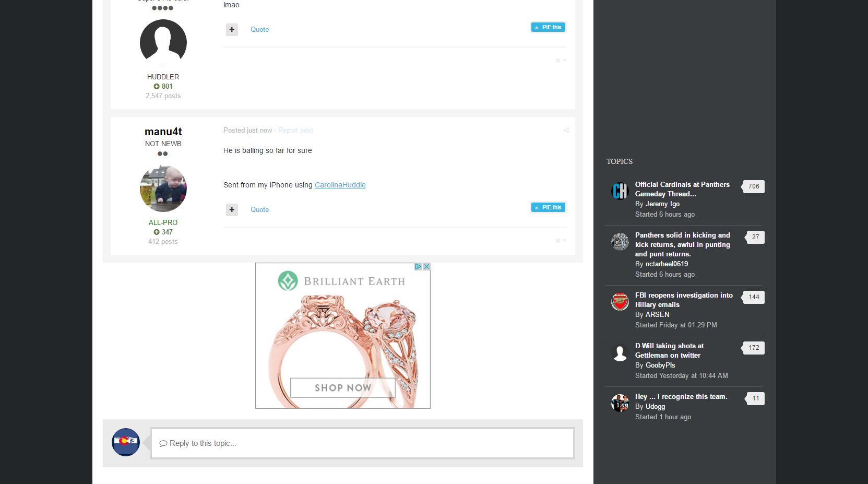Click the AdChoices icon on Brilliant Earth ad
Image resolution: width=868 pixels, height=484 pixels.
click(418, 267)
